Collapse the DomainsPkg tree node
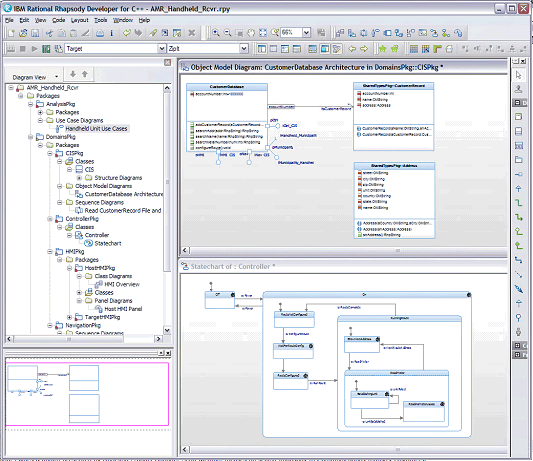Image resolution: width=533 pixels, height=461 pixels. pyautogui.click(x=31, y=137)
